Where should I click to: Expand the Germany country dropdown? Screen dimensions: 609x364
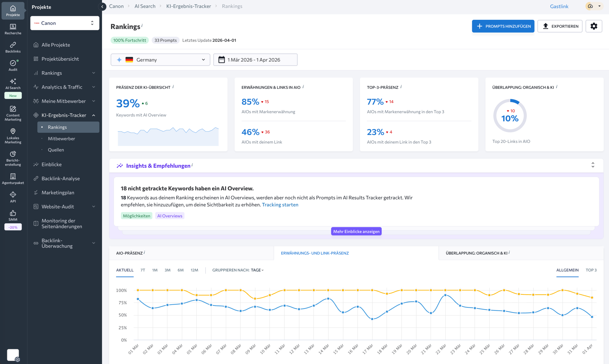tap(160, 60)
